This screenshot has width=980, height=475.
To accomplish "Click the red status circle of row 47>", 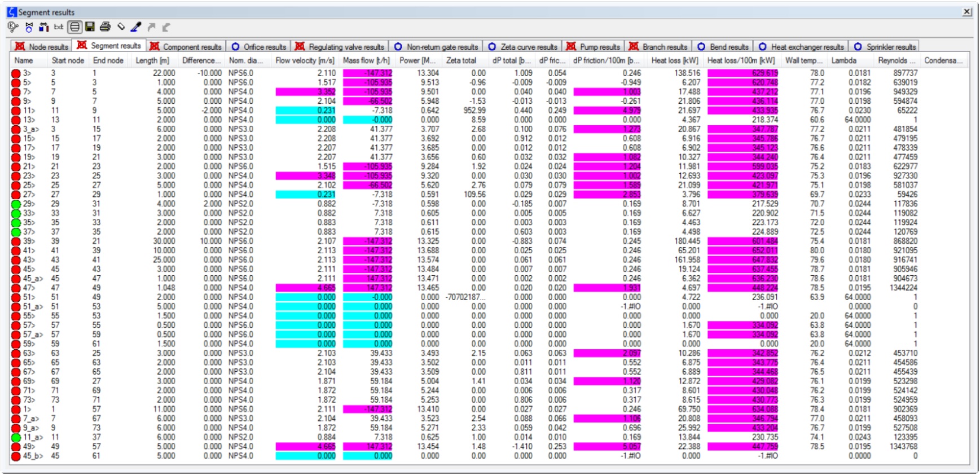I will tap(16, 288).
